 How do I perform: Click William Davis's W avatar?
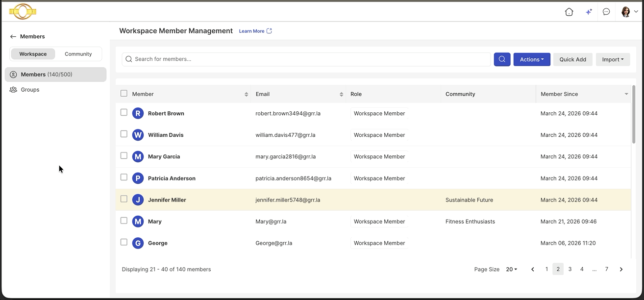[x=138, y=135]
